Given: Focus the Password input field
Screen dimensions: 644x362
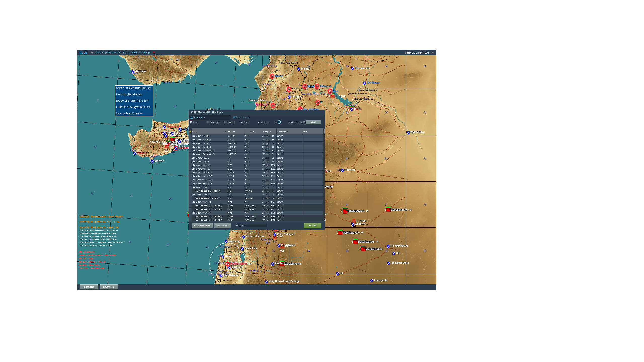Looking at the screenshot, I should click(256, 226).
